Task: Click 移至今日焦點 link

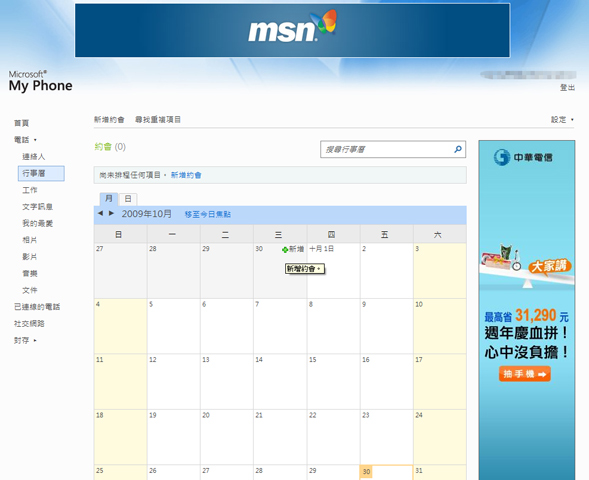Action: [208, 214]
